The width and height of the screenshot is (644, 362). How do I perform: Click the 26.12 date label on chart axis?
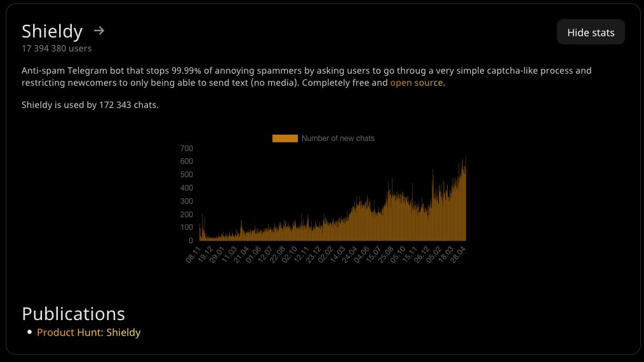(422, 255)
